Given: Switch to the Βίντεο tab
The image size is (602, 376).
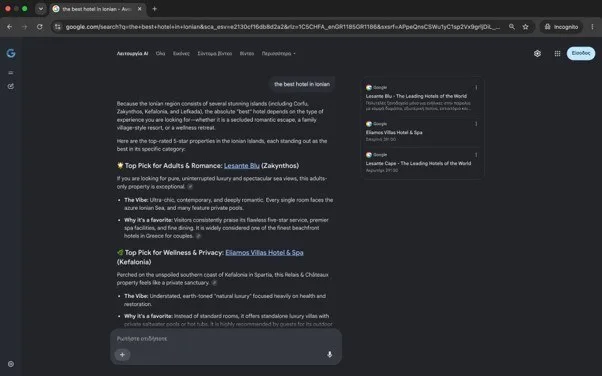Looking at the screenshot, I should (x=247, y=54).
